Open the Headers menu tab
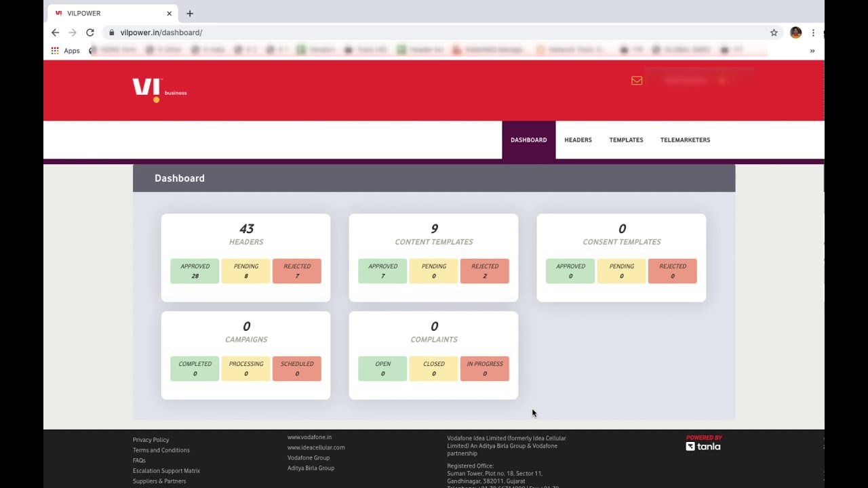 point(578,140)
